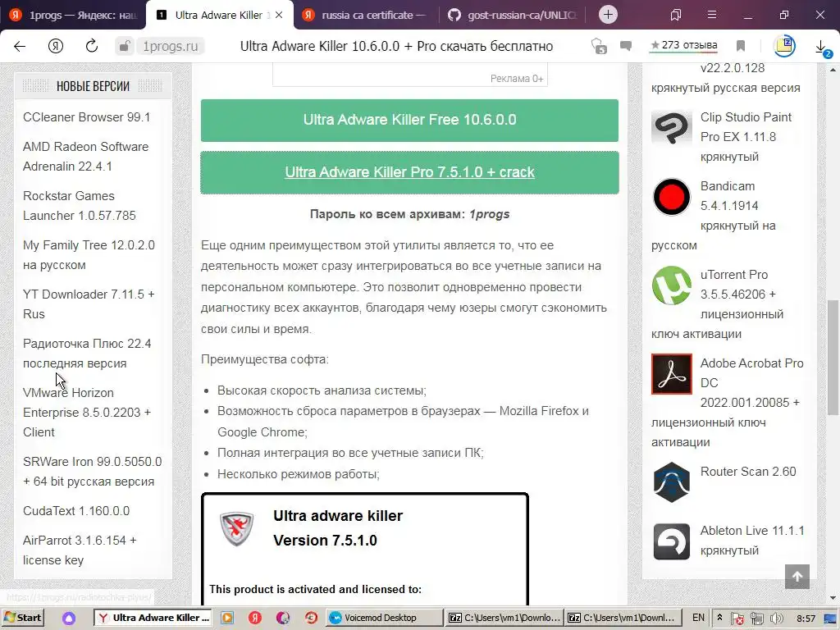This screenshot has height=630, width=840.
Task: Switch to the gost-russian-ca GitHub tab
Action: point(513,15)
